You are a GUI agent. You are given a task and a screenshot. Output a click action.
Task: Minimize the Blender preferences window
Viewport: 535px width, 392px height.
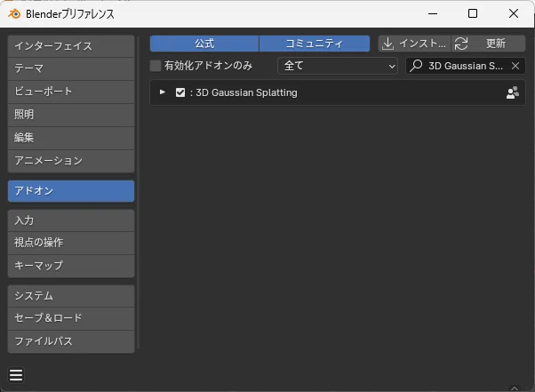433,13
